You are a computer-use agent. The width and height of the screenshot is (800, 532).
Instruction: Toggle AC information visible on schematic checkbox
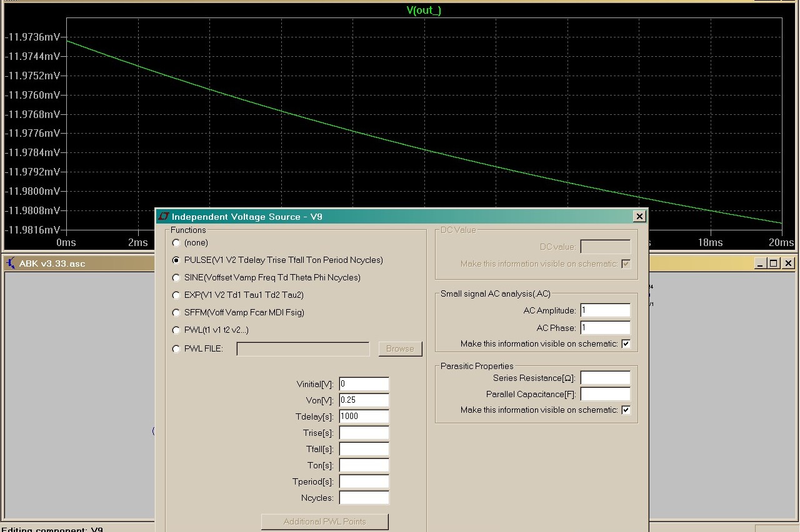(626, 344)
